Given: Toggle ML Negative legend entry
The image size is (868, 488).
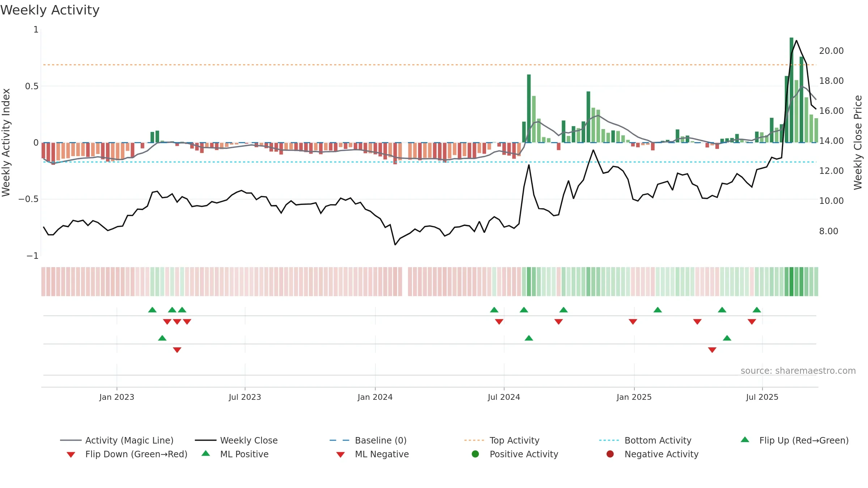Looking at the screenshot, I should click(x=373, y=454).
